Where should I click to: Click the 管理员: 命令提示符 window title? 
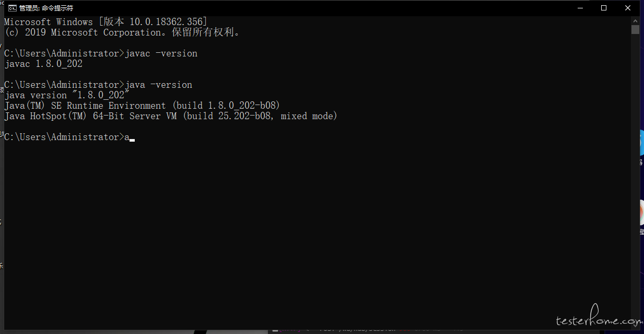point(46,8)
